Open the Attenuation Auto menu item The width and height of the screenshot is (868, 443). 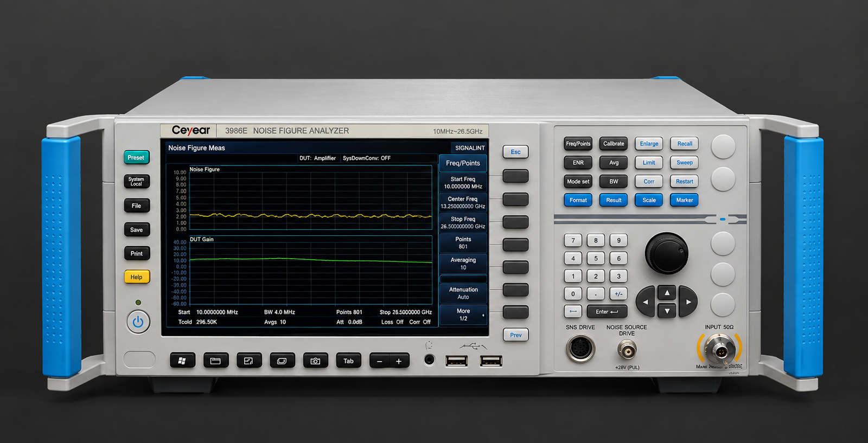463,293
